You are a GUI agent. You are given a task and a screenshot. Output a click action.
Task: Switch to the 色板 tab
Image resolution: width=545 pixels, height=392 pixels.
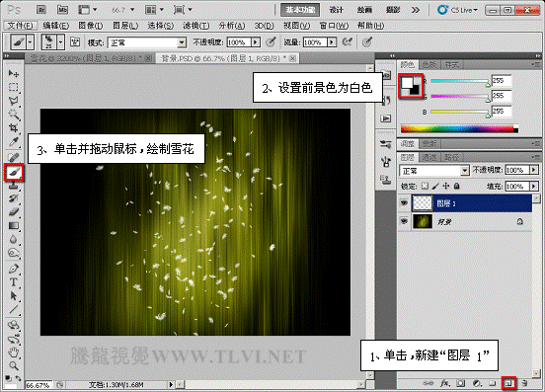(429, 64)
